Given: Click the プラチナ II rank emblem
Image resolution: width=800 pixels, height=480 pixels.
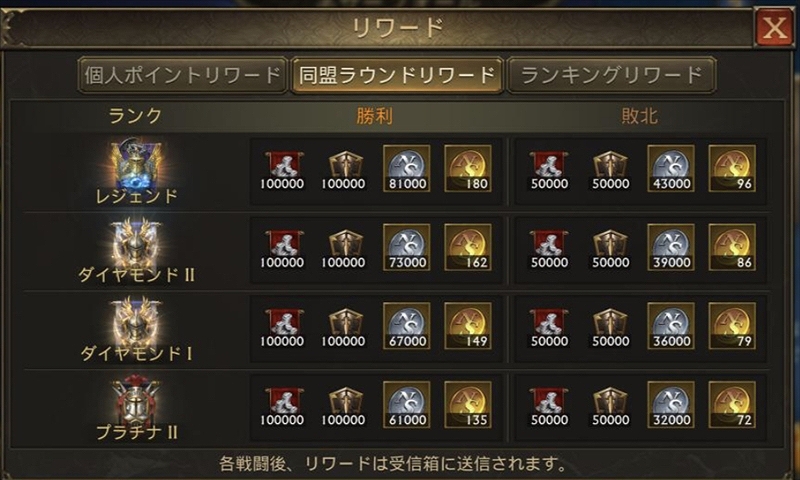Looking at the screenshot, I should click(x=136, y=400).
